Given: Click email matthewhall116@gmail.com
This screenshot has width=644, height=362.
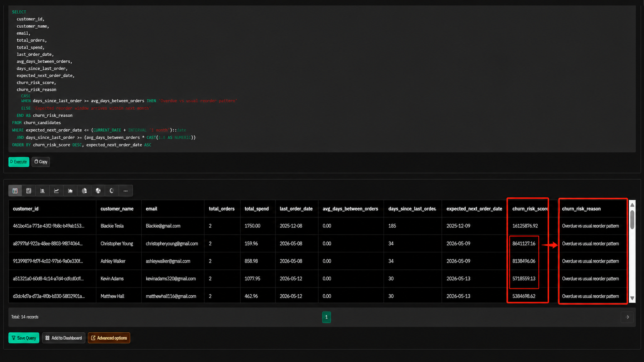Looking at the screenshot, I should point(171,297).
